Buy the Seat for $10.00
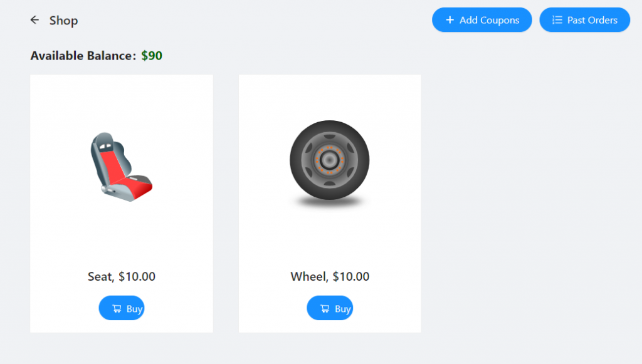The width and height of the screenshot is (642, 364). pyautogui.click(x=122, y=308)
